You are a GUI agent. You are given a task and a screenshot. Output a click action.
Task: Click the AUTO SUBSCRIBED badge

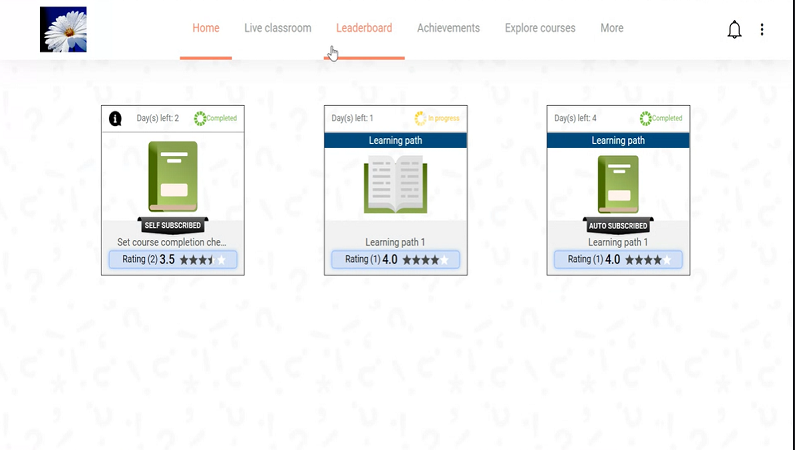tap(618, 226)
